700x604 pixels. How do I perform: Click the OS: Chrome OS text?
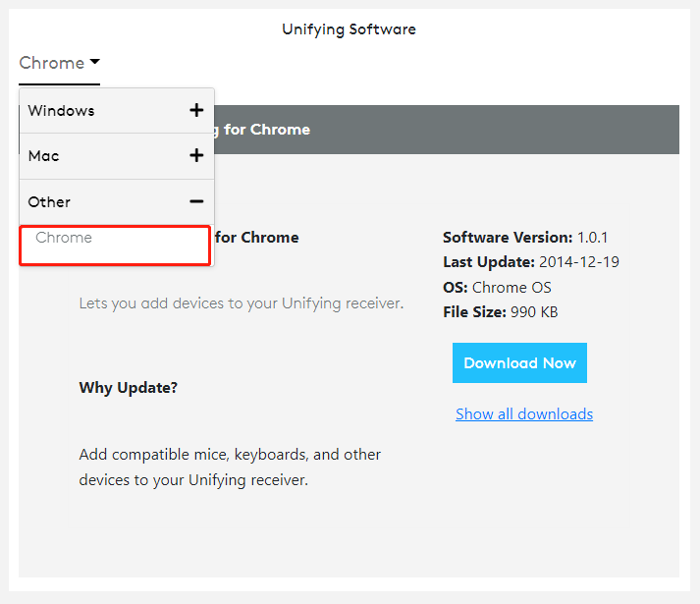click(x=497, y=287)
